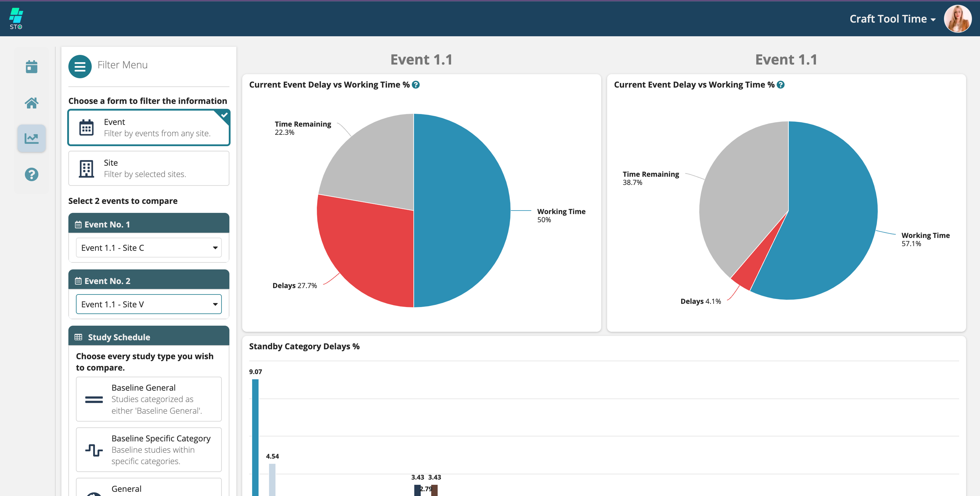Click the Event No. 2 section header

coord(149,280)
